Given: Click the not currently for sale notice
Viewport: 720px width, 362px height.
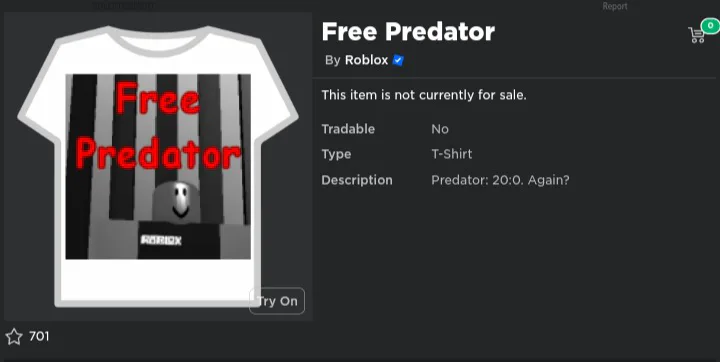Looking at the screenshot, I should (x=424, y=95).
